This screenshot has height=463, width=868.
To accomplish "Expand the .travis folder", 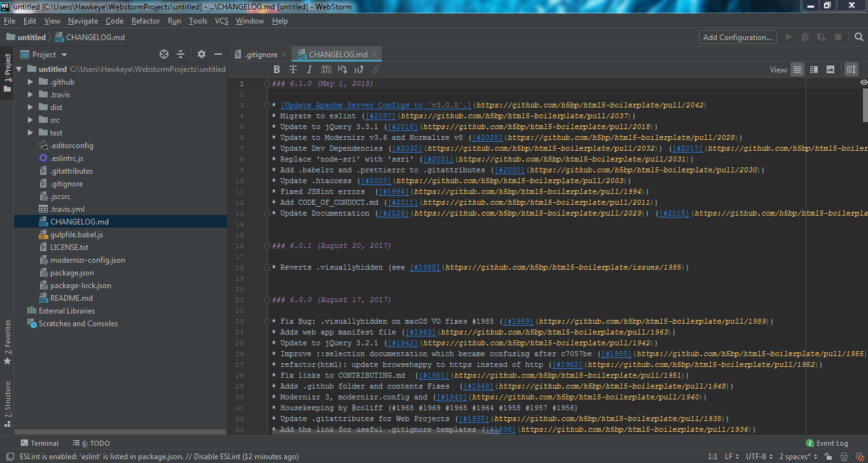I will pos(31,95).
